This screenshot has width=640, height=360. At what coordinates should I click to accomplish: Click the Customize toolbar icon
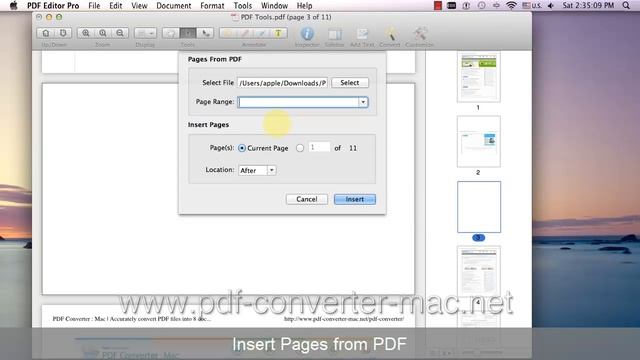[x=419, y=33]
